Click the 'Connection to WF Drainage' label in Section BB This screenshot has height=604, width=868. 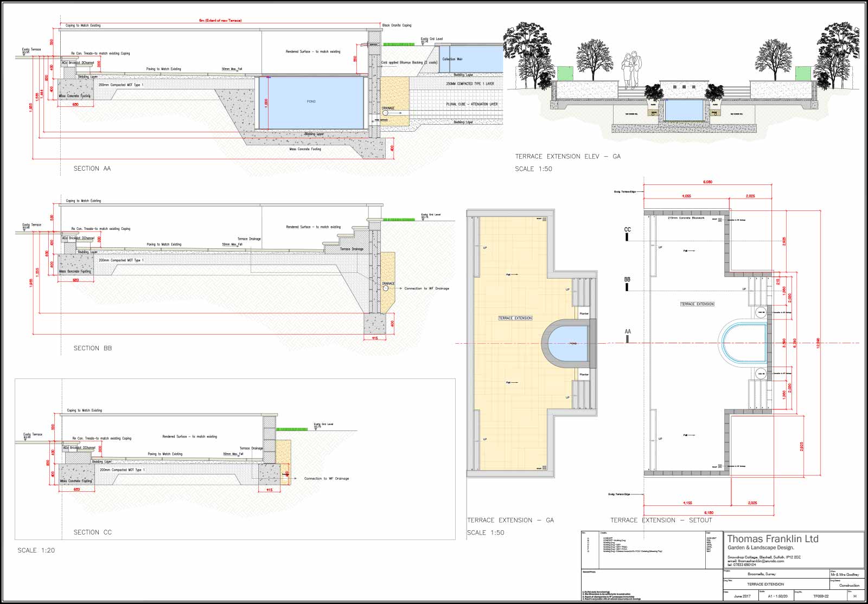tap(426, 288)
